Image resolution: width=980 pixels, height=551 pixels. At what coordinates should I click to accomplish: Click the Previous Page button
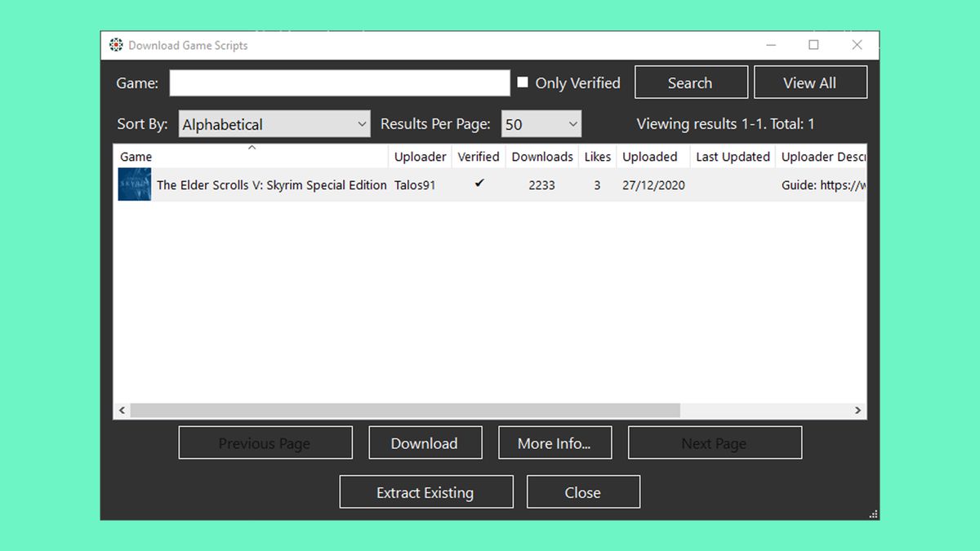265,443
